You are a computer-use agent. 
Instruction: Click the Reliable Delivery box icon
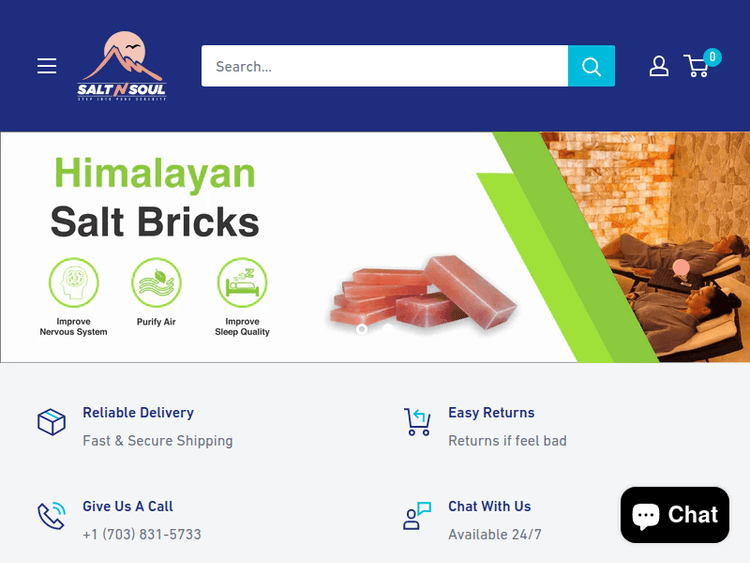[x=52, y=422]
